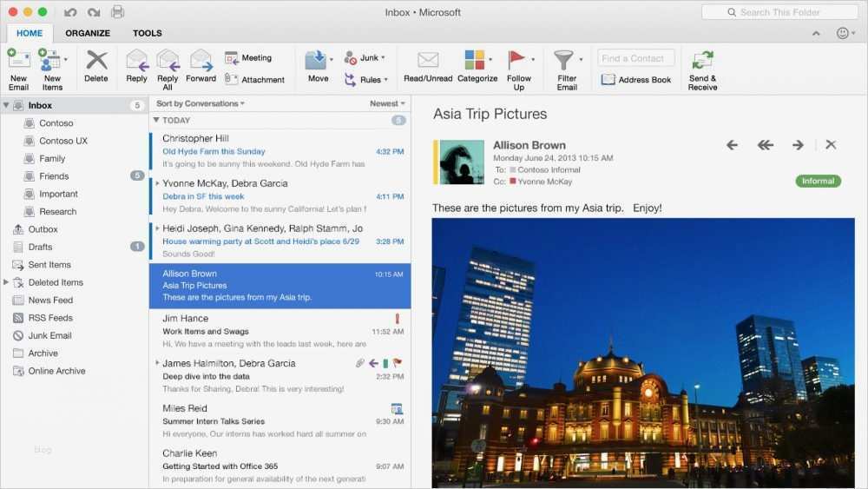This screenshot has width=868, height=489.
Task: Click the Categorize colored squares icon
Action: [474, 59]
